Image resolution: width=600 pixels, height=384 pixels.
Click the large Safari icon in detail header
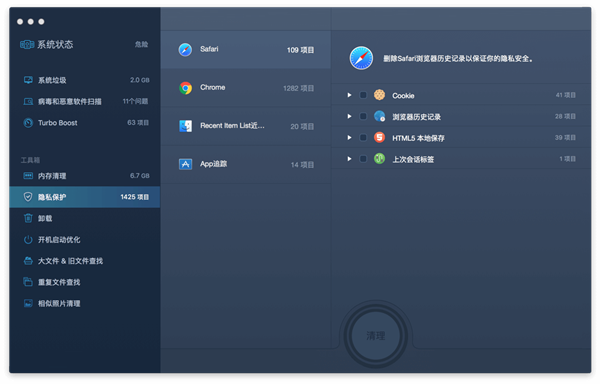[361, 58]
